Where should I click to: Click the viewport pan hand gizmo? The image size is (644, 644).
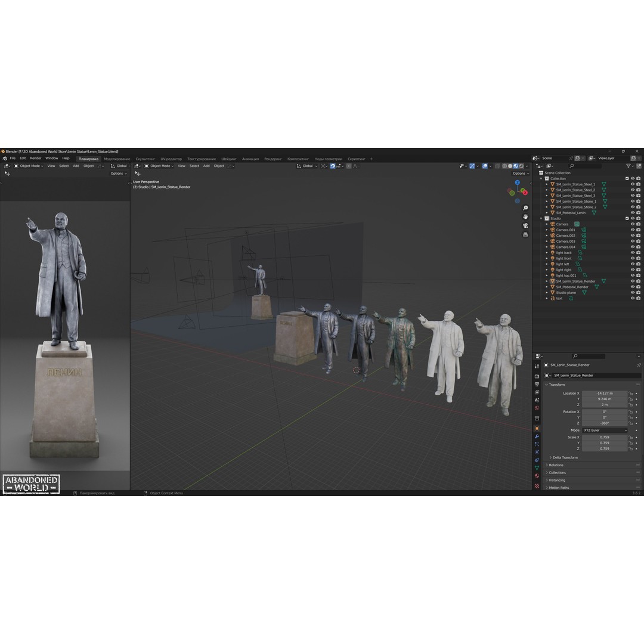pos(525,217)
